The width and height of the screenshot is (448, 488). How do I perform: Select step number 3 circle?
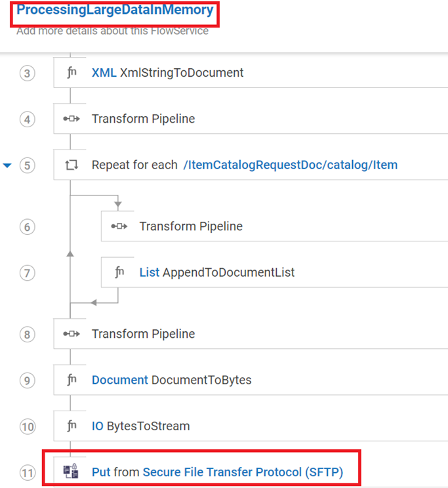pyautogui.click(x=27, y=73)
